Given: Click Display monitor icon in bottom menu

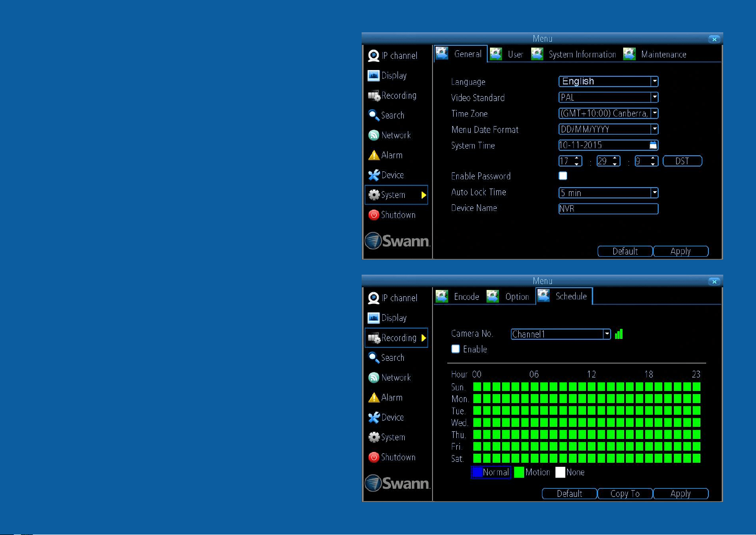Looking at the screenshot, I should (x=373, y=318).
